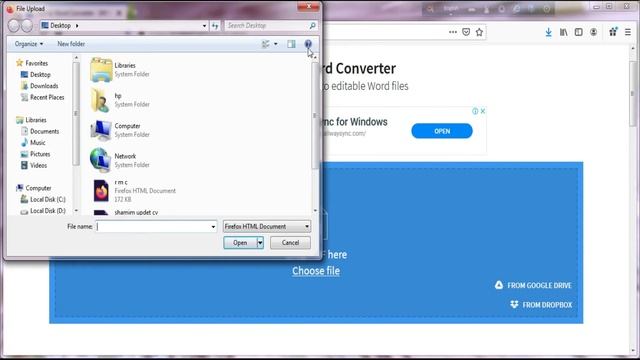
Task: Open Firefox library icon
Action: [x=564, y=32]
